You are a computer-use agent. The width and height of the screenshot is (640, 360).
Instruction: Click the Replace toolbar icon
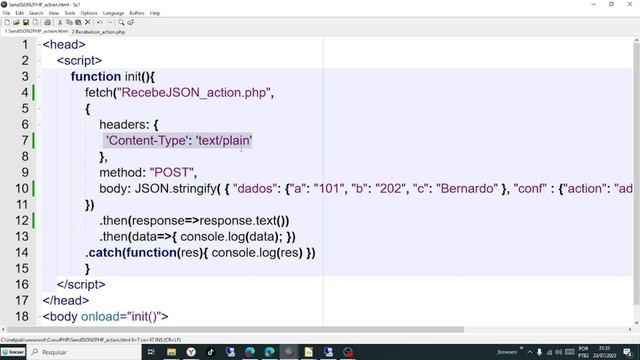point(131,22)
